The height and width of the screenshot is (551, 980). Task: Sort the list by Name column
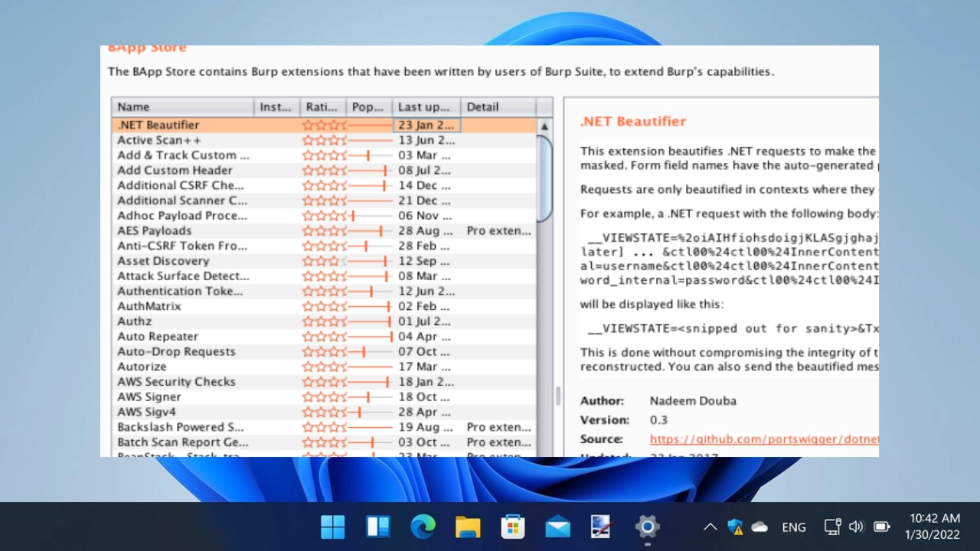pyautogui.click(x=183, y=106)
